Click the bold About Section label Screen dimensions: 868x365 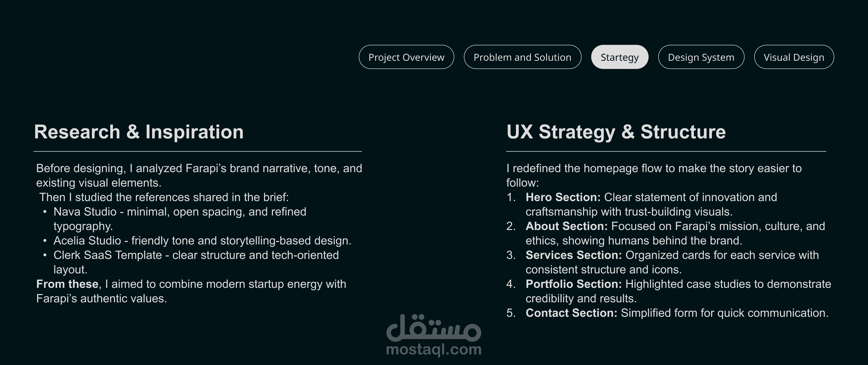pos(566,226)
